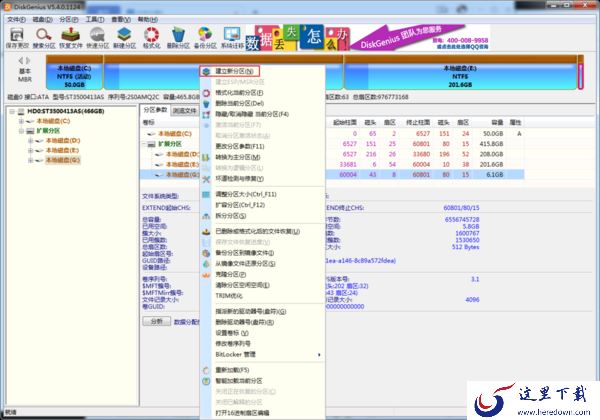
Task: Go to next disk with right arrow
Action: [28, 60]
